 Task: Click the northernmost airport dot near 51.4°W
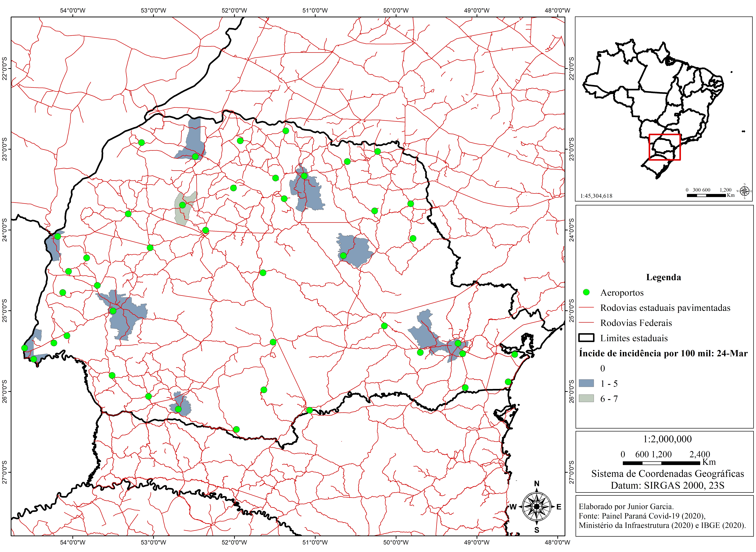coord(286,131)
